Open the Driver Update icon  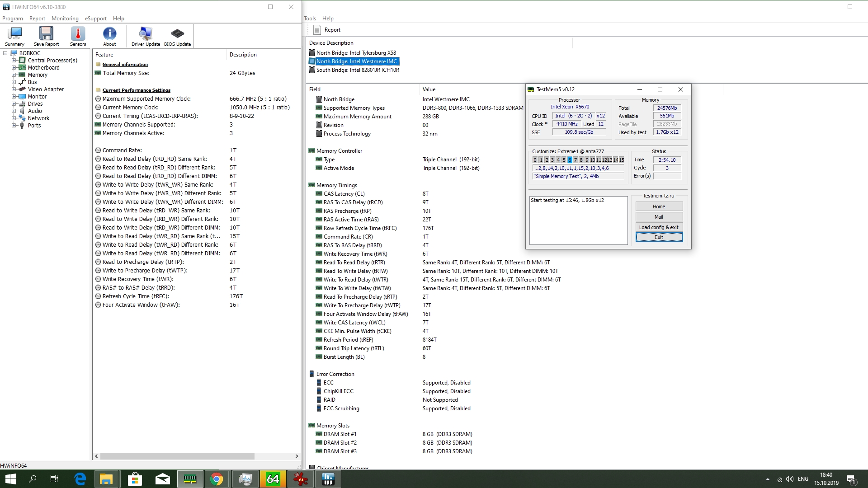tap(146, 36)
